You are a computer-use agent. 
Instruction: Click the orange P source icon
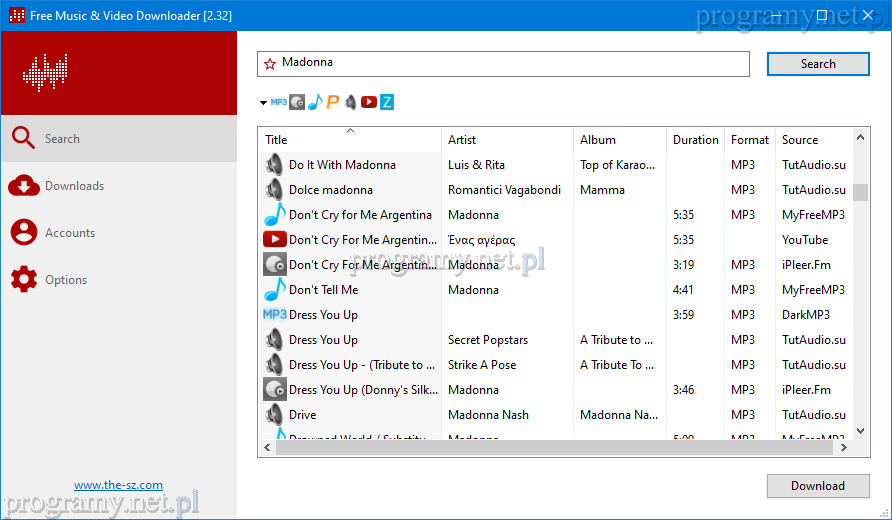333,102
